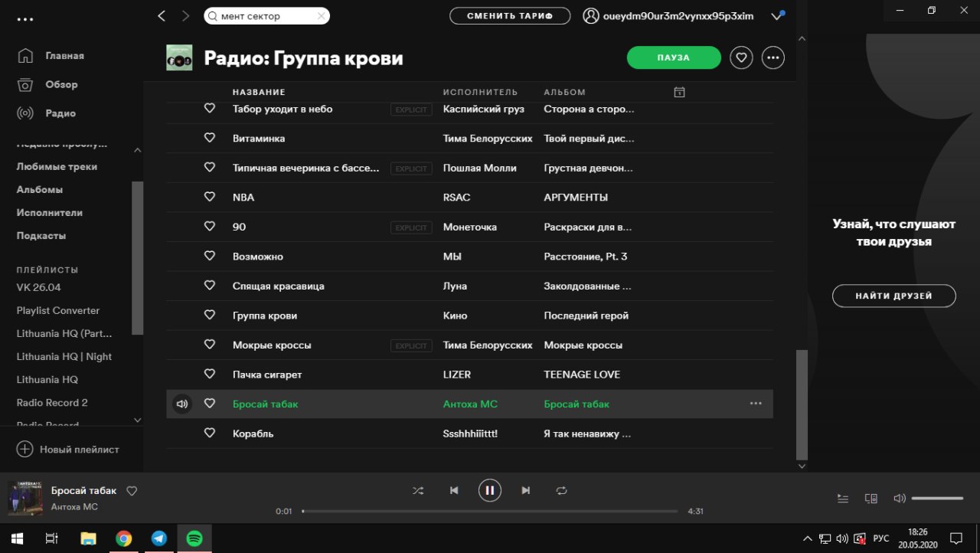Open playlist Radio Record 2
The image size is (980, 553).
pos(52,402)
